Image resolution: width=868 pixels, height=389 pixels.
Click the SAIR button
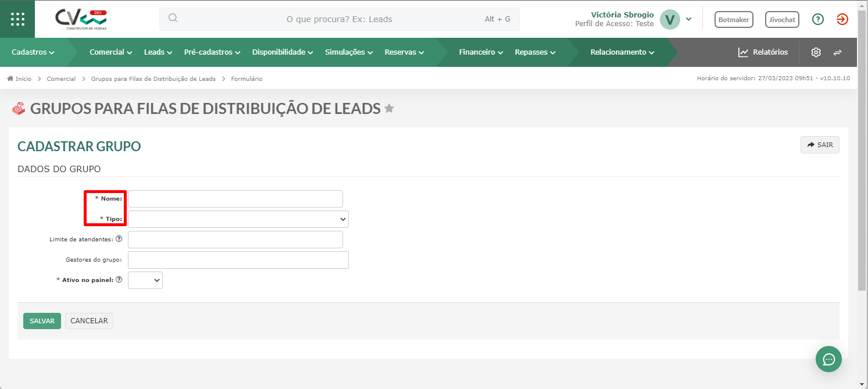pyautogui.click(x=820, y=145)
